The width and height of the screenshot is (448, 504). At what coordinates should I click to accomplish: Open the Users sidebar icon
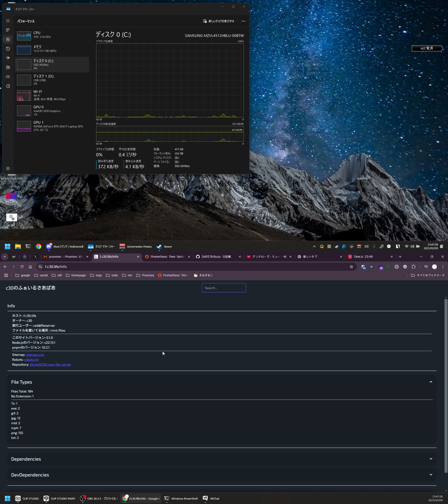click(x=8, y=67)
